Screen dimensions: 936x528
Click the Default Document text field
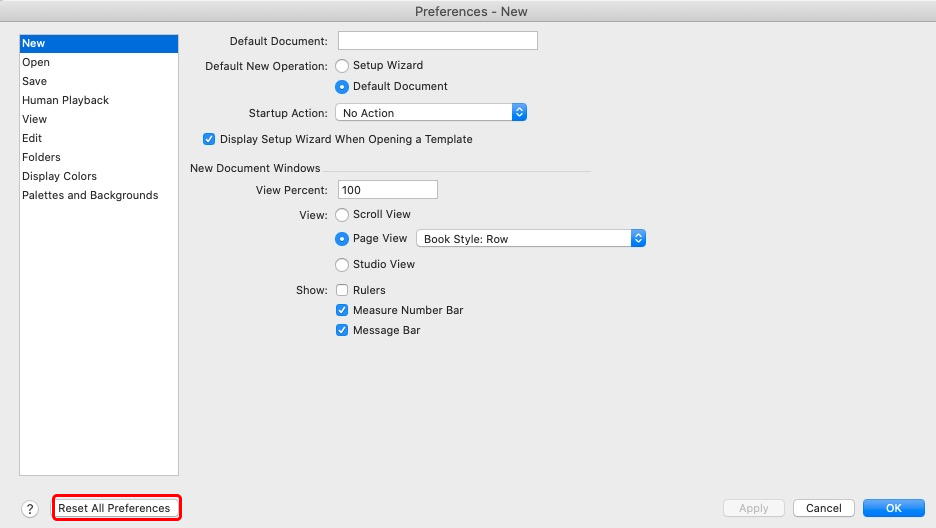point(437,41)
